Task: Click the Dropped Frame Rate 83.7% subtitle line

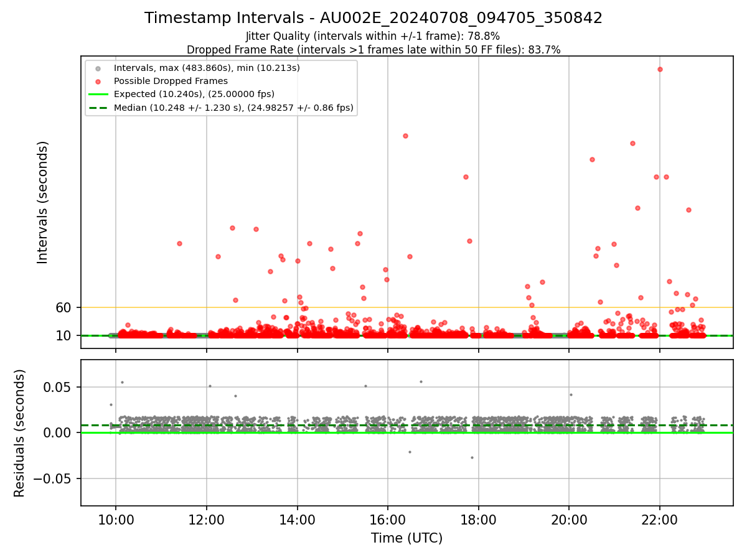Action: 374,50
